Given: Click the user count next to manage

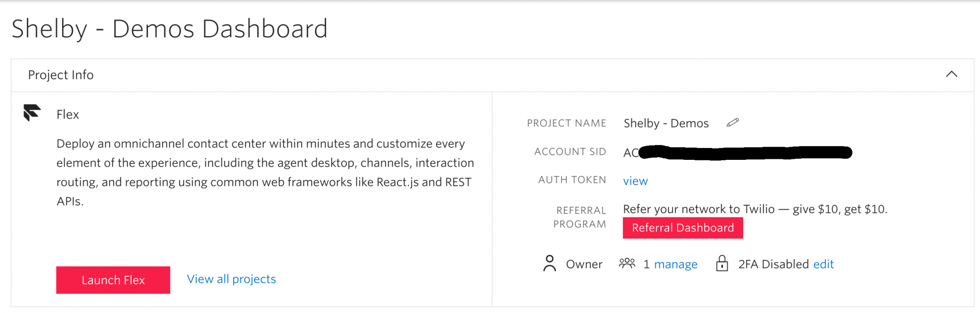Looking at the screenshot, I should tap(646, 264).
